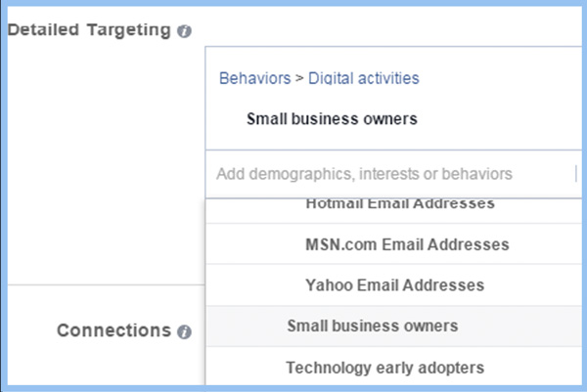Click the word Hotmail in the suggestions list

(335, 204)
